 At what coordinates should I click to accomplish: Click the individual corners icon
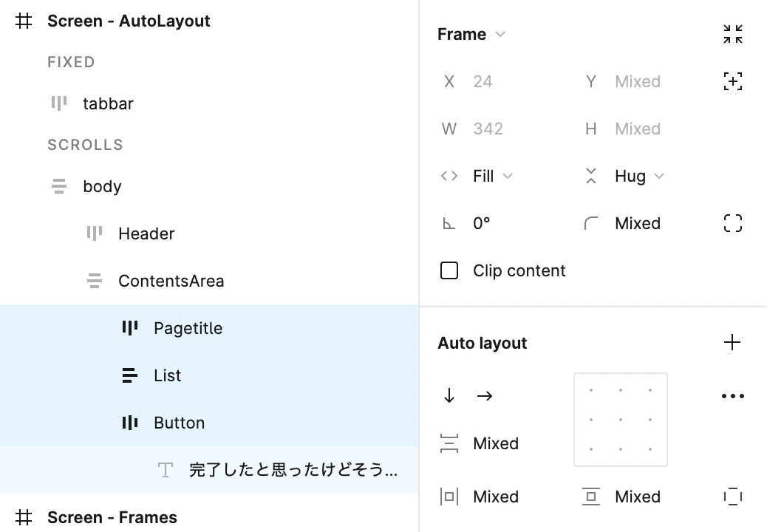(x=732, y=223)
